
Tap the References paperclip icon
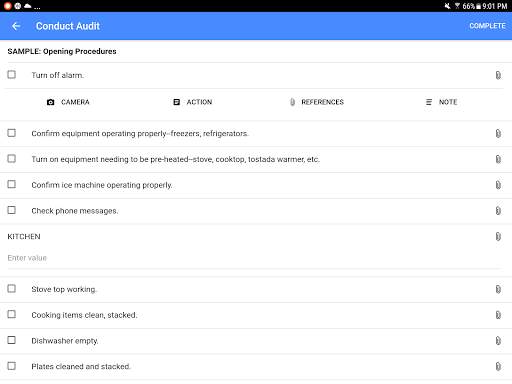[x=292, y=102]
